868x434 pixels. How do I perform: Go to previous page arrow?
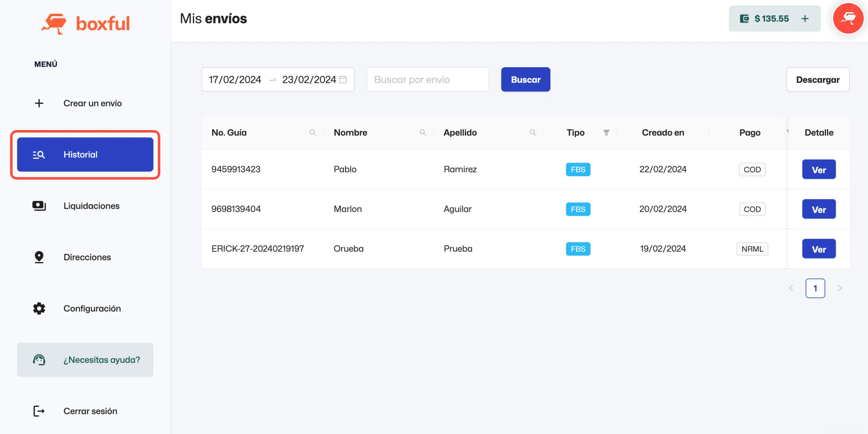(x=791, y=288)
